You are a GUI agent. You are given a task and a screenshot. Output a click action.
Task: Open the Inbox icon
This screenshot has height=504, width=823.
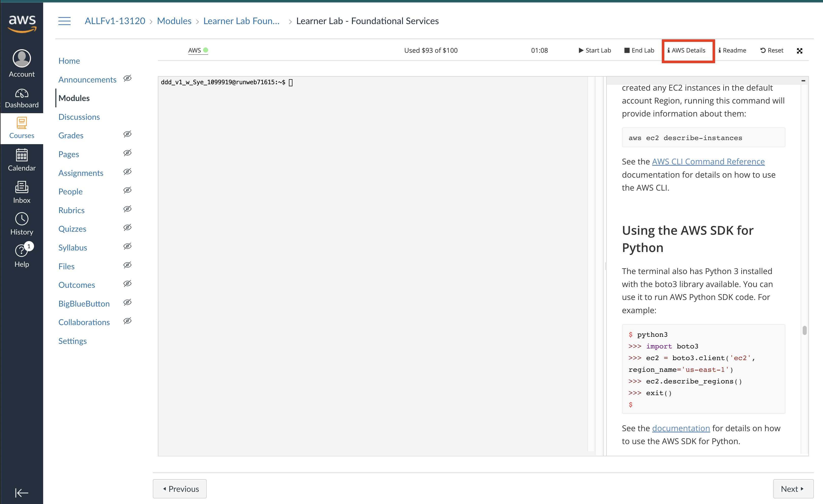pyautogui.click(x=22, y=187)
